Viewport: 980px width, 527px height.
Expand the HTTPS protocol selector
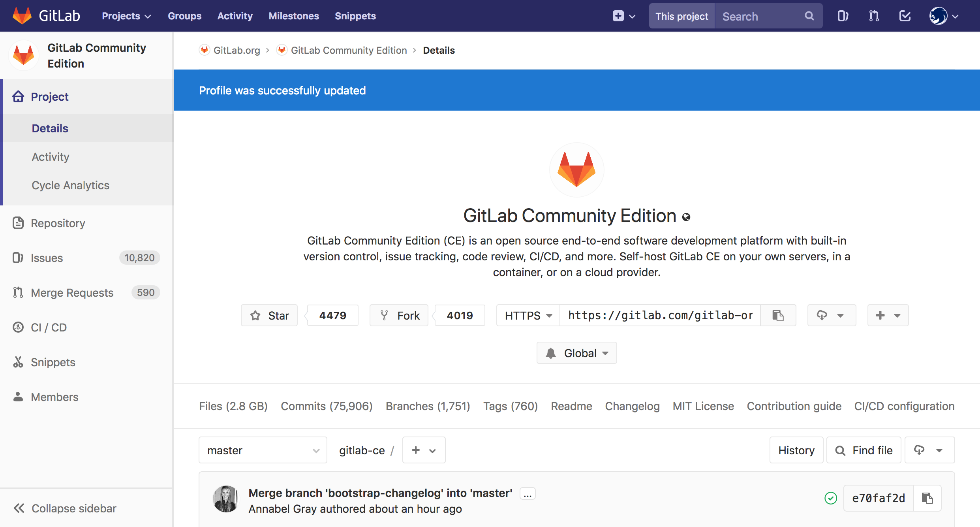(x=528, y=315)
